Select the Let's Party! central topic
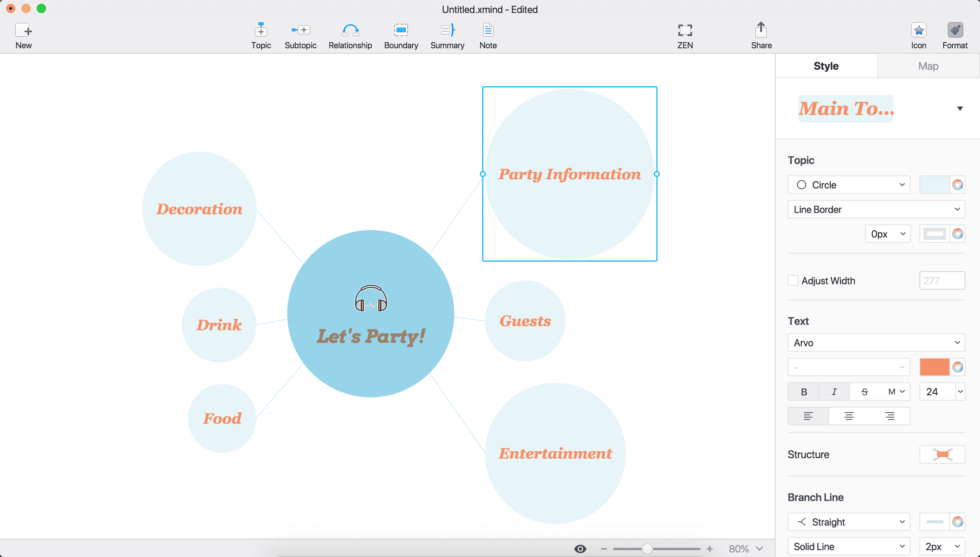Viewport: 980px width, 557px height. (371, 313)
